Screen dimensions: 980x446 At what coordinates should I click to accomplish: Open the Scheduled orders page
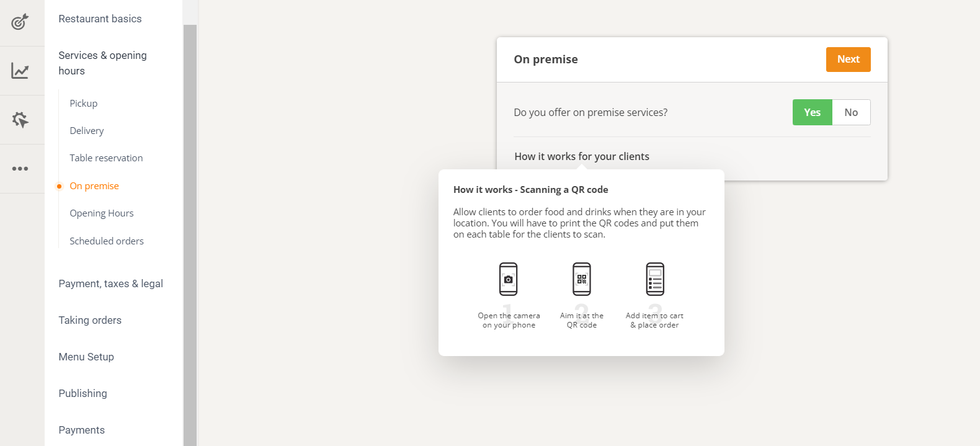tap(107, 241)
